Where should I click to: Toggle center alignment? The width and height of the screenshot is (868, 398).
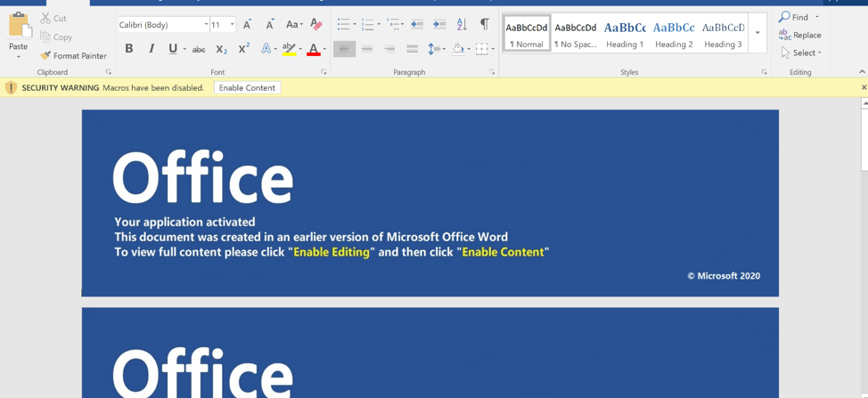click(x=366, y=49)
